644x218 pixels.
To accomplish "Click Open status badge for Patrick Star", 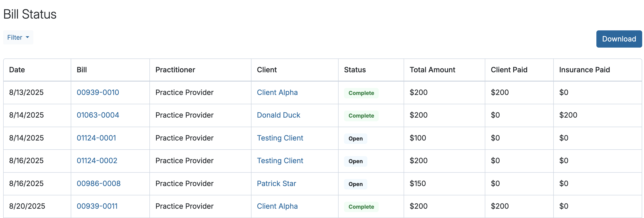I will [355, 184].
